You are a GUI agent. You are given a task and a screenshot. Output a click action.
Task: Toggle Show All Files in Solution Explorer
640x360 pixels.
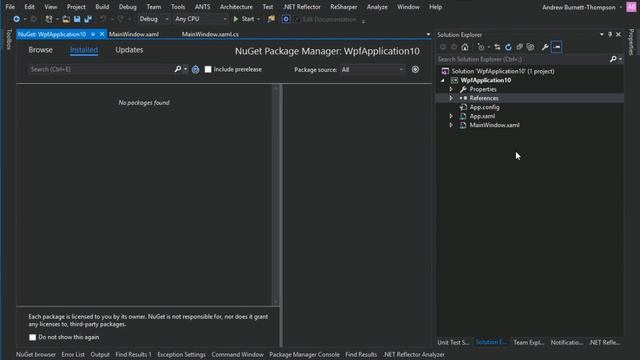click(x=530, y=47)
